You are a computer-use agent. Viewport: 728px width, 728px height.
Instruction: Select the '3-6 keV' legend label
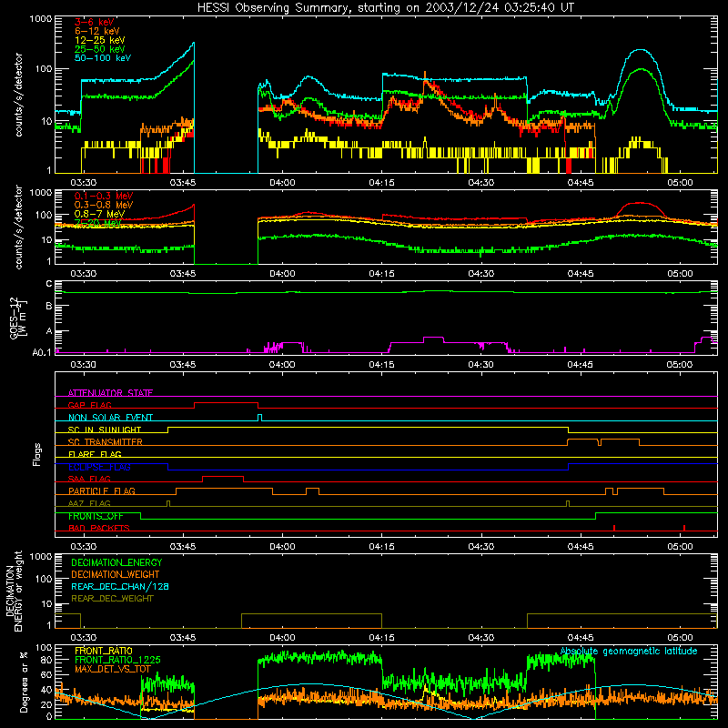tap(95, 22)
